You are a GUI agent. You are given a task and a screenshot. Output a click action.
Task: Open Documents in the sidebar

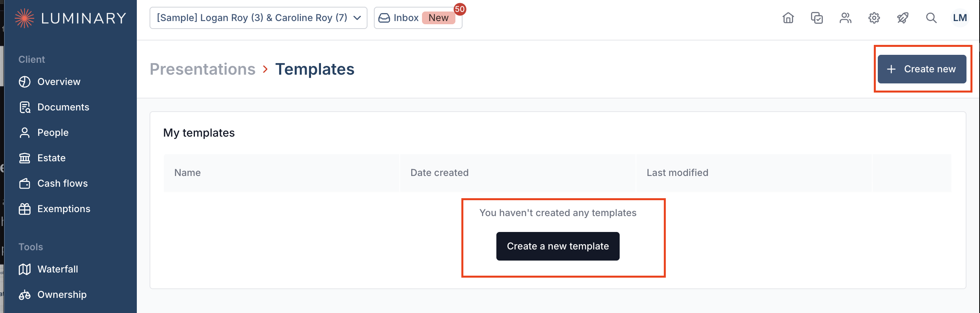tap(63, 107)
